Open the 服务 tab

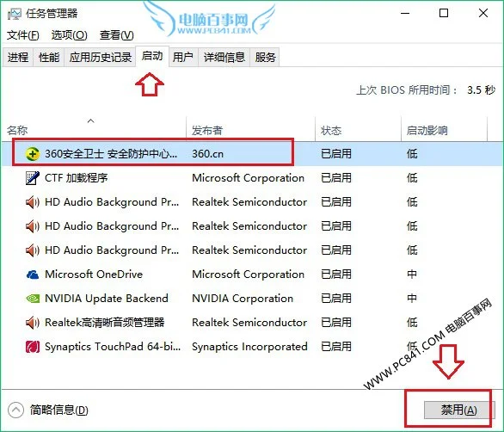[265, 58]
